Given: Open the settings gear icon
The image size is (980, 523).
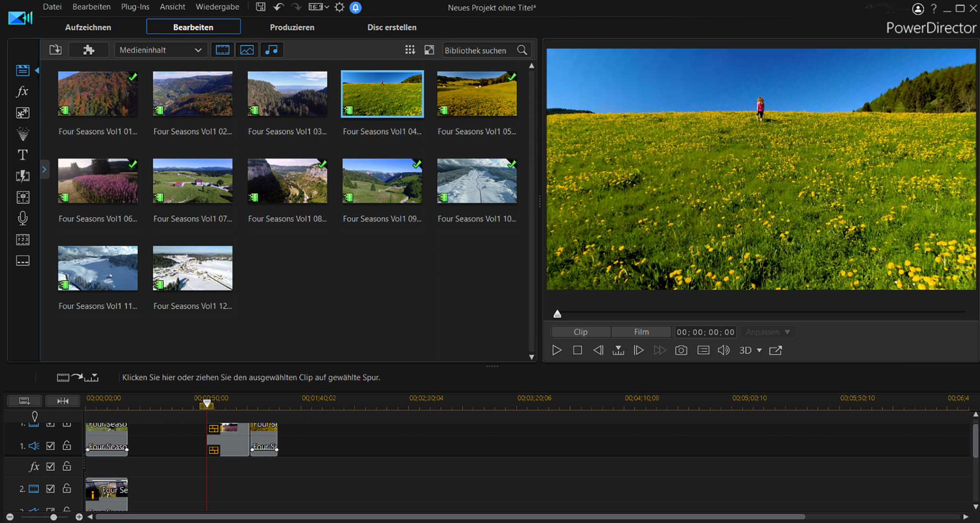Looking at the screenshot, I should [339, 7].
